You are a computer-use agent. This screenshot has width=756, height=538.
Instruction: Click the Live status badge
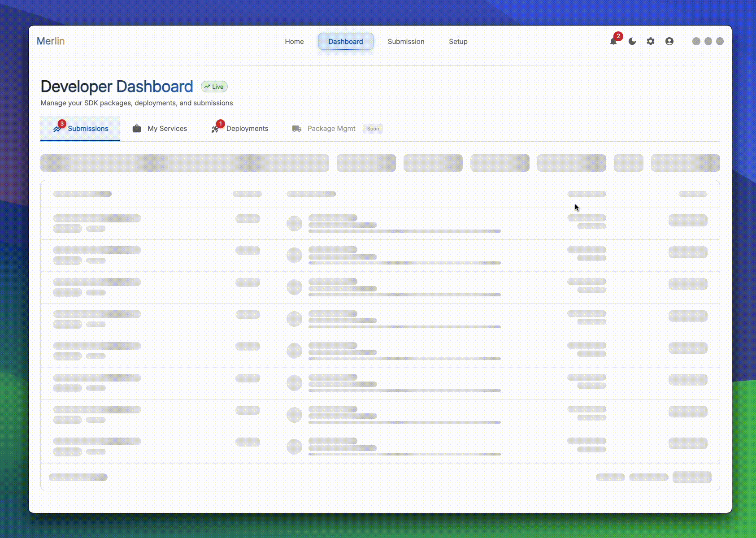(214, 87)
